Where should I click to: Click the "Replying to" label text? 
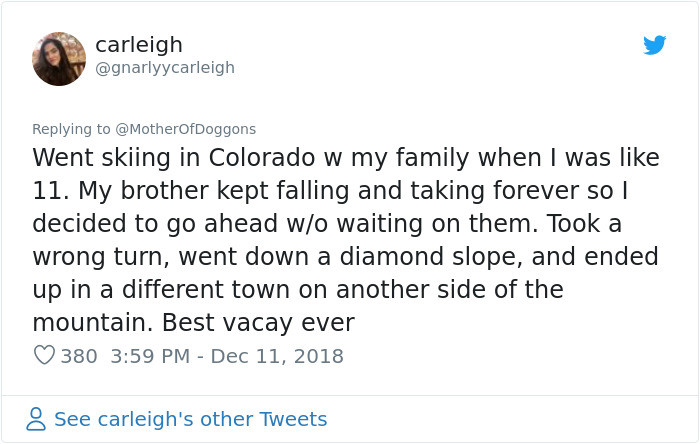(72, 129)
